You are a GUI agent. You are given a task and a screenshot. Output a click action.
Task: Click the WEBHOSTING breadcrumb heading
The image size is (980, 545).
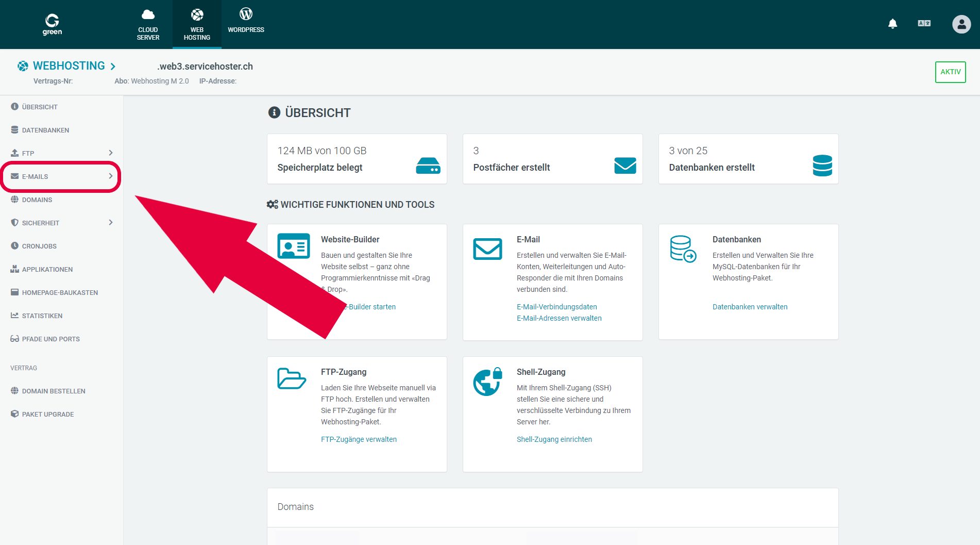69,66
